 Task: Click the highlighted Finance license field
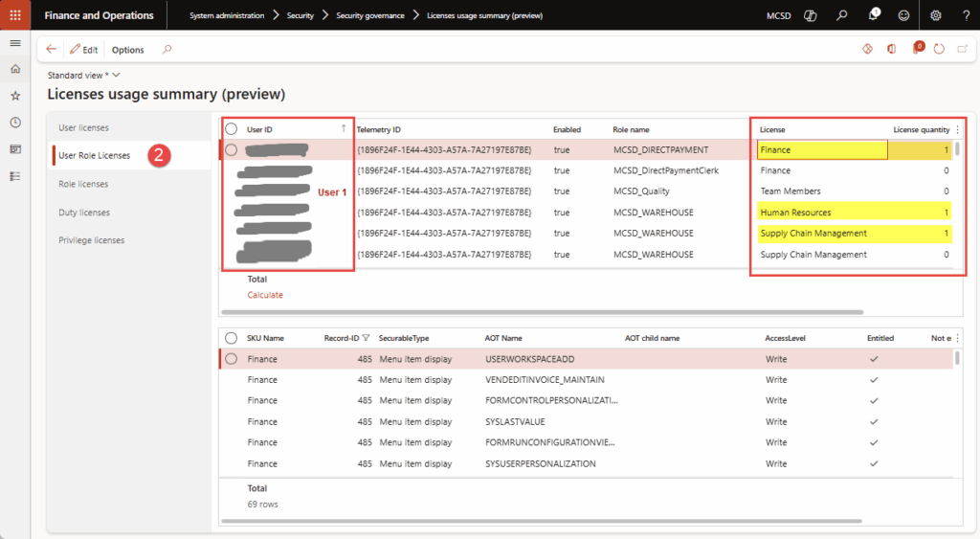click(822, 149)
